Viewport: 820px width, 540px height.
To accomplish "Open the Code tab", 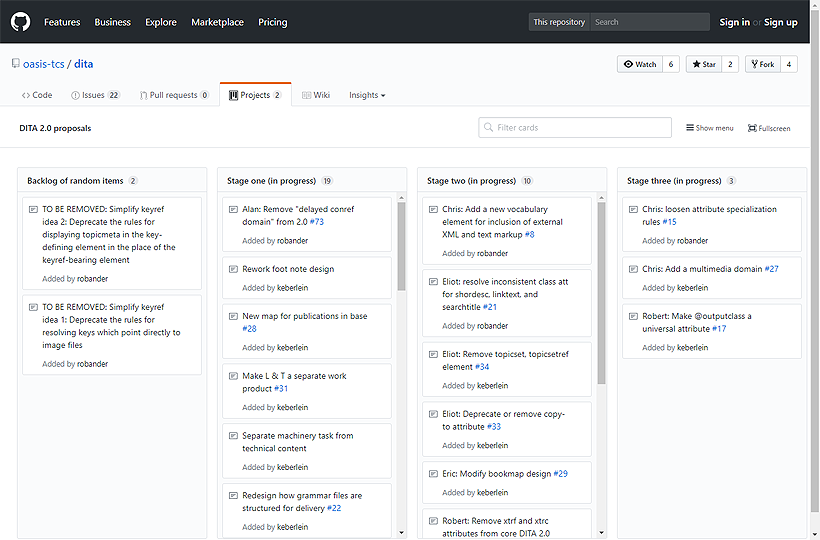I will [37, 95].
